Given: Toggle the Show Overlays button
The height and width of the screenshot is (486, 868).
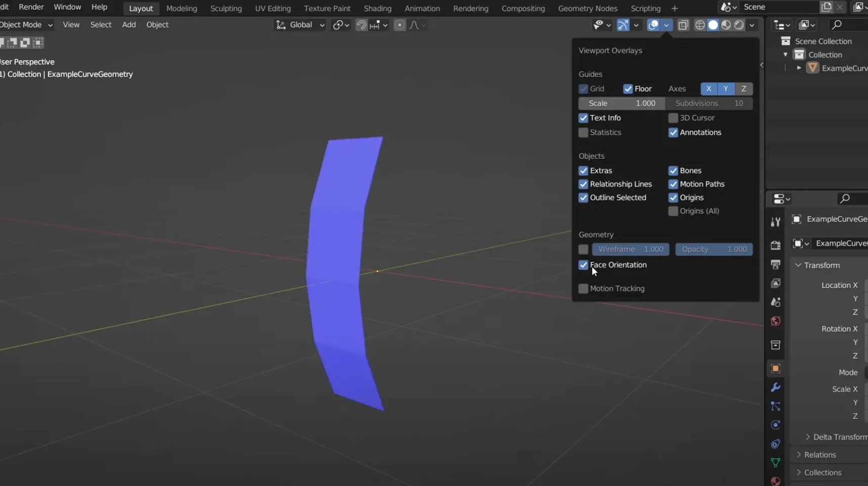Looking at the screenshot, I should [653, 25].
